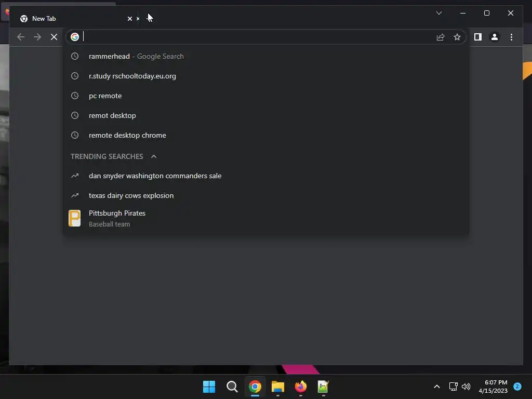Open trending search dan snyder washington commanders sale
Screen dimensions: 532x399
tap(266, 176)
